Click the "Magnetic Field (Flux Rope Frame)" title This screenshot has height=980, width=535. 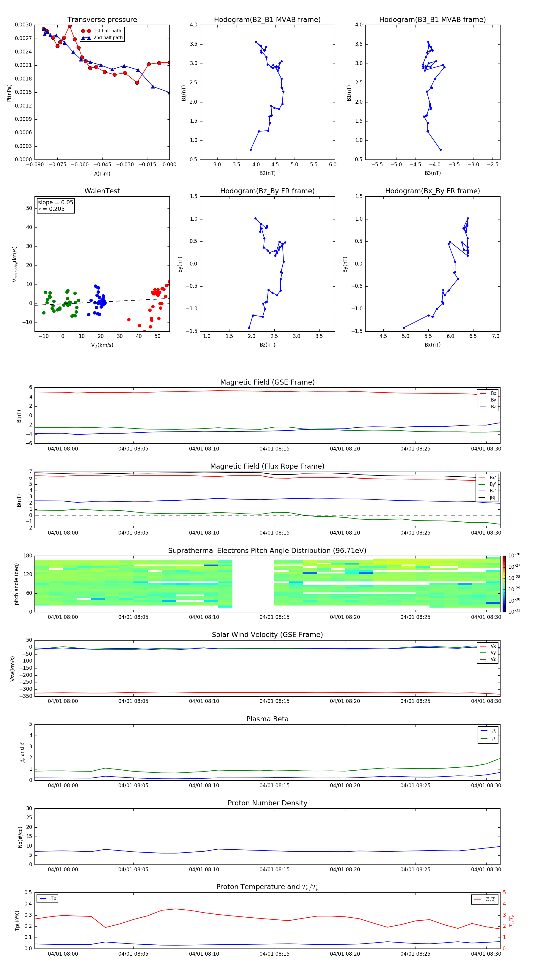tap(267, 467)
